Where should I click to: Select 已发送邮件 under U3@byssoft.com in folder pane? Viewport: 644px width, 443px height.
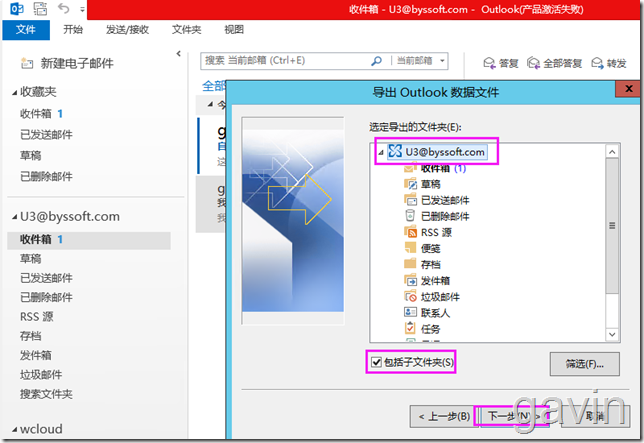pos(46,278)
